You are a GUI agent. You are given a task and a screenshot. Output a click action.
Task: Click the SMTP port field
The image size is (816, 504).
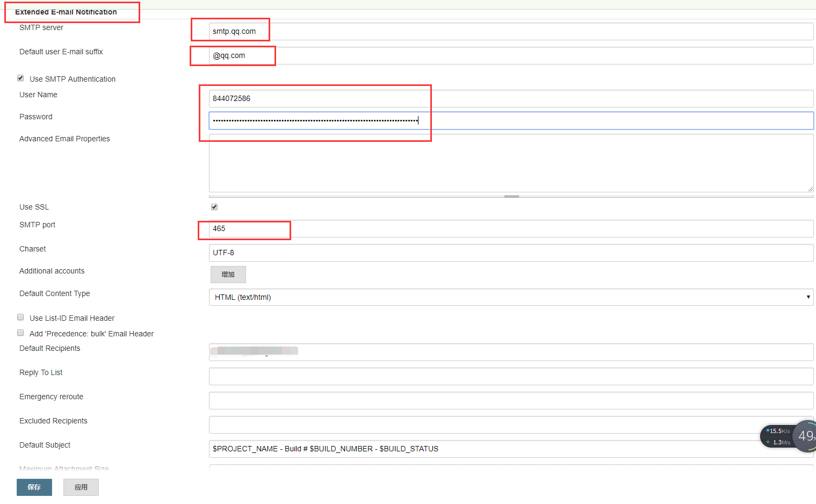(x=511, y=228)
